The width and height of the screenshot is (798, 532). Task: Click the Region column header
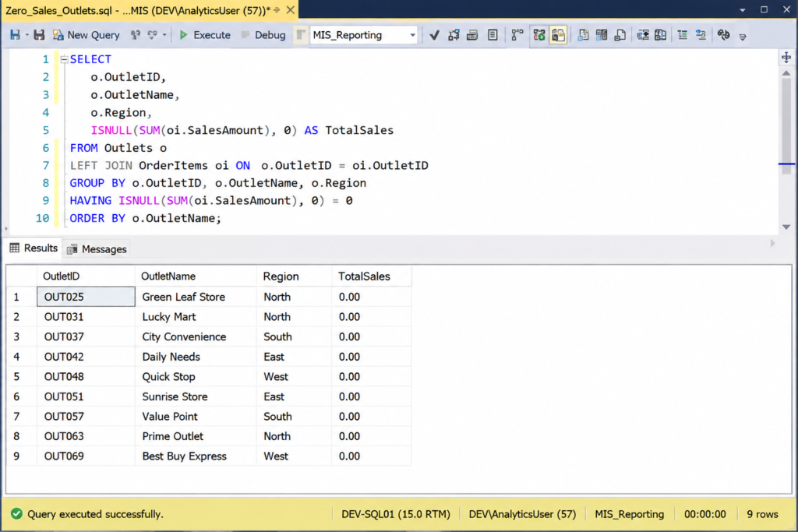click(x=294, y=277)
